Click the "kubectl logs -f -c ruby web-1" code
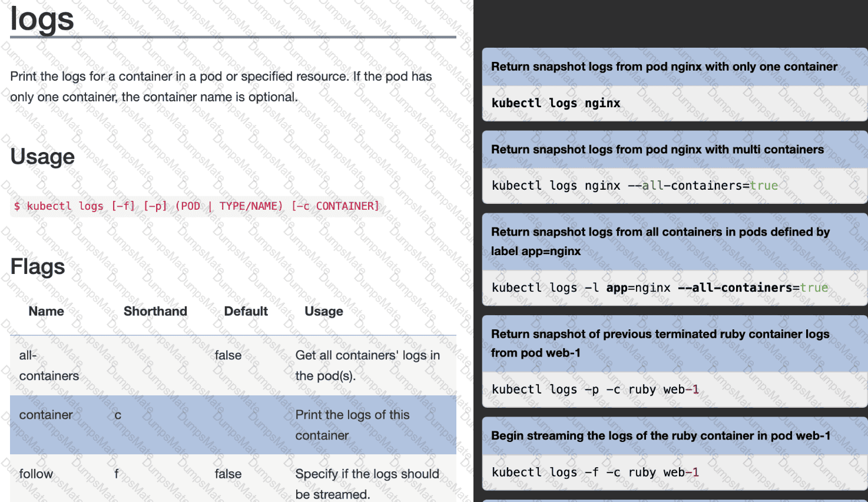Screen dimensions: 868x502 tap(595, 473)
